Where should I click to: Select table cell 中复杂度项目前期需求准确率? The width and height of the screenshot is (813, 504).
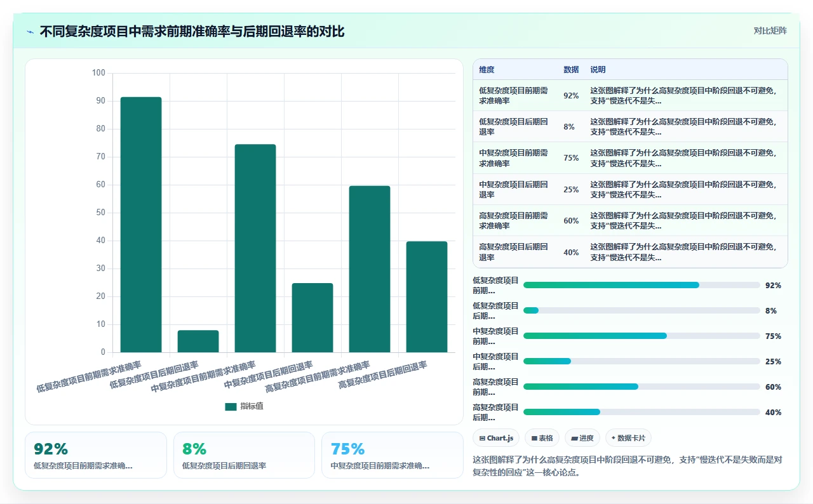click(x=514, y=158)
